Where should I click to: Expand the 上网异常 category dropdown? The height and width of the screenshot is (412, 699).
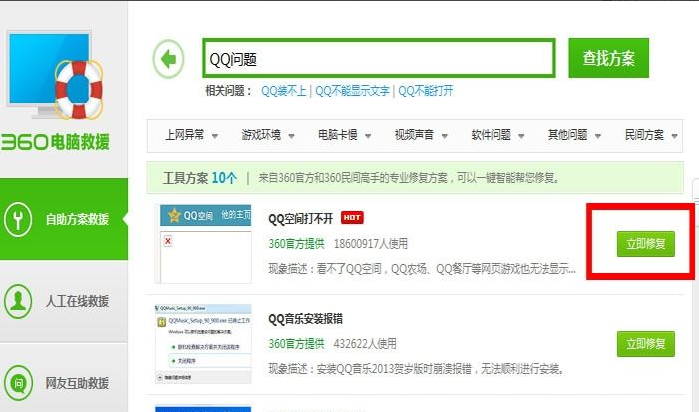pos(190,135)
